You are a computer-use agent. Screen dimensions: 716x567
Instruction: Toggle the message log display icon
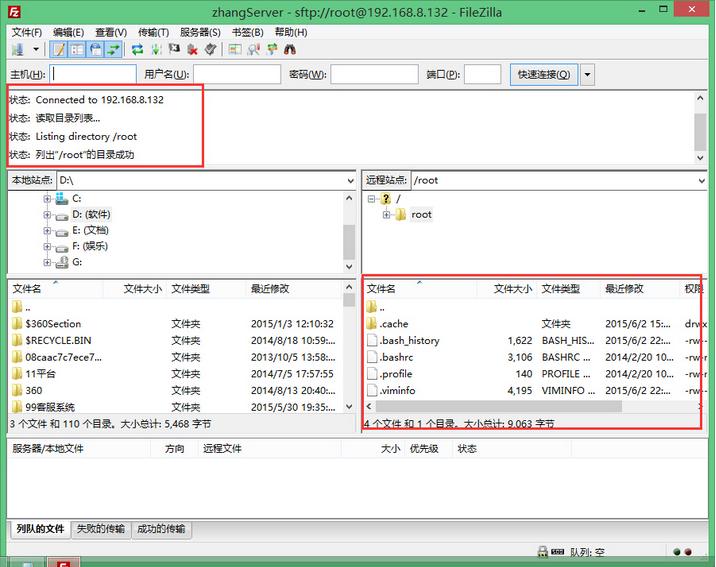click(58, 49)
